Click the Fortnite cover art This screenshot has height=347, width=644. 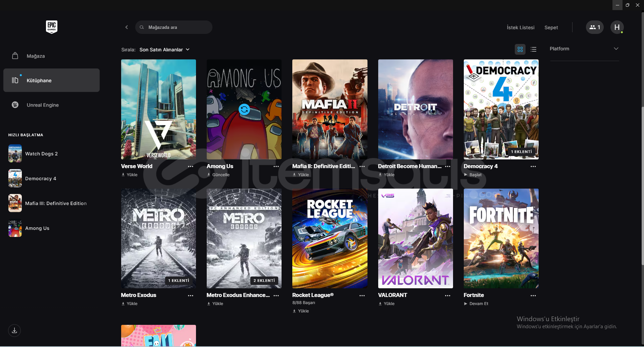501,238
